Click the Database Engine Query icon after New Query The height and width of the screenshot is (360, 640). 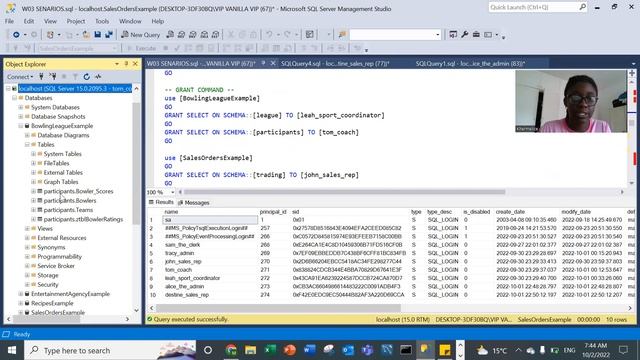pos(170,35)
